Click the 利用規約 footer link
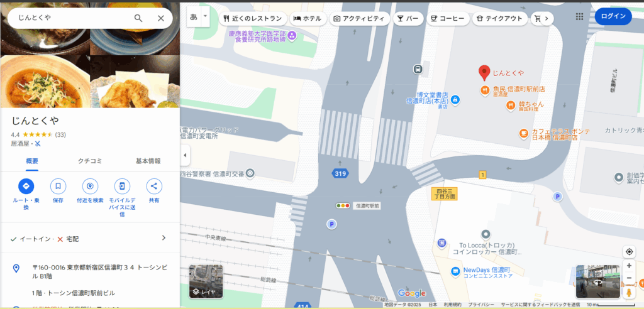This screenshot has height=309, width=644. coord(453,305)
